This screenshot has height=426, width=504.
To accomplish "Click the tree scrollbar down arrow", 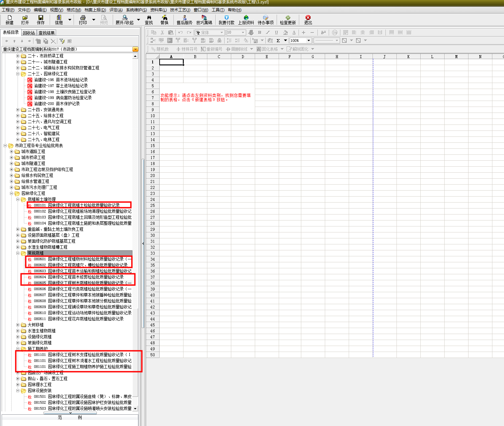I will click(135, 409).
